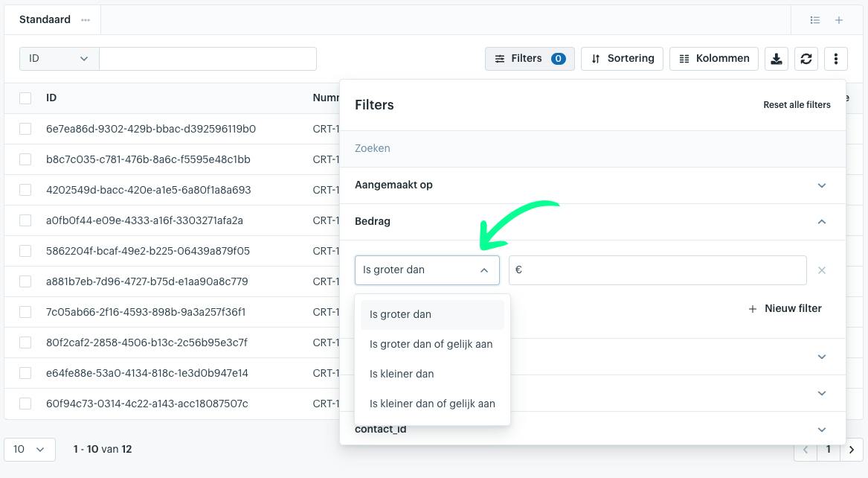Image resolution: width=868 pixels, height=478 pixels.
Task: Tick row a881b7eb-7d96-4727 checkbox
Action: point(25,281)
